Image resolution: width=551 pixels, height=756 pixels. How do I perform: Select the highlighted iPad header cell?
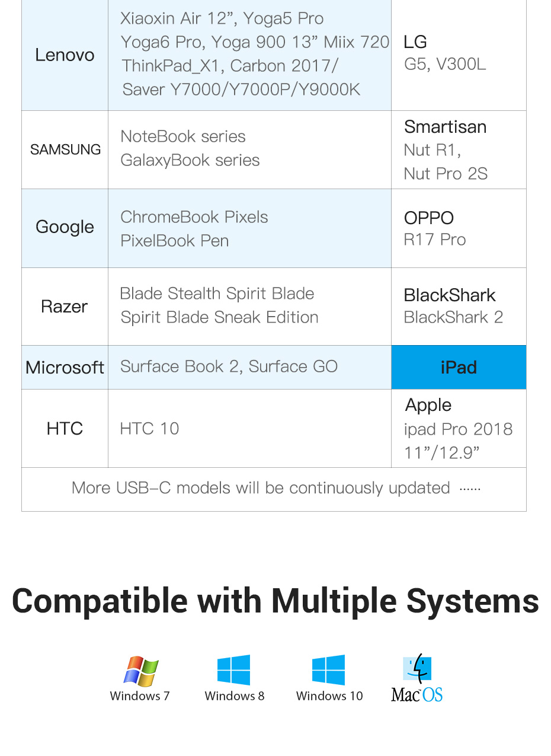click(x=459, y=367)
